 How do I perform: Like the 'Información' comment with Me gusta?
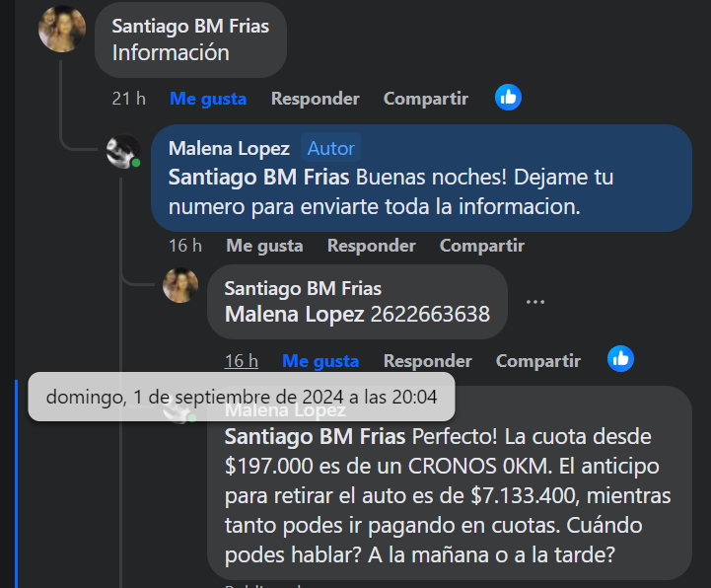click(x=208, y=99)
